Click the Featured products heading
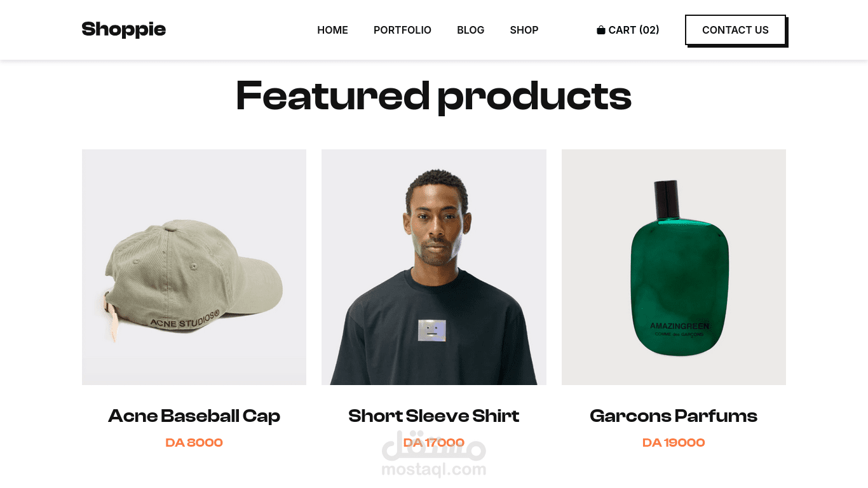 coord(434,96)
